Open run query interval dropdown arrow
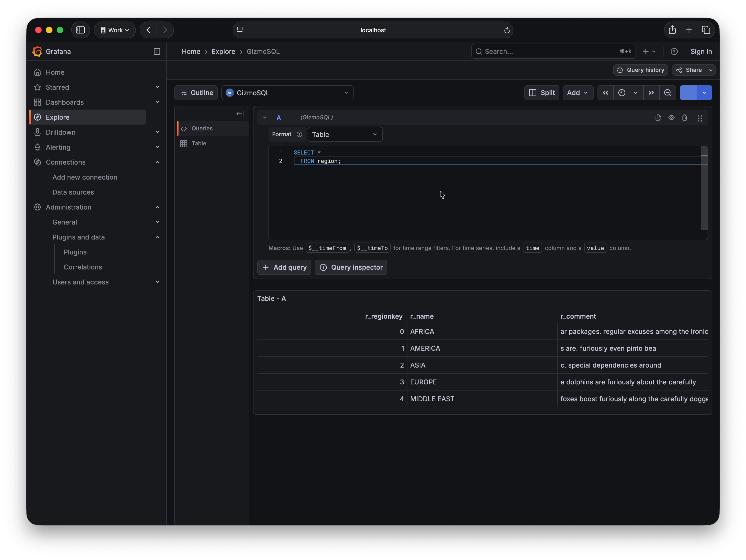The width and height of the screenshot is (746, 560). (x=704, y=93)
